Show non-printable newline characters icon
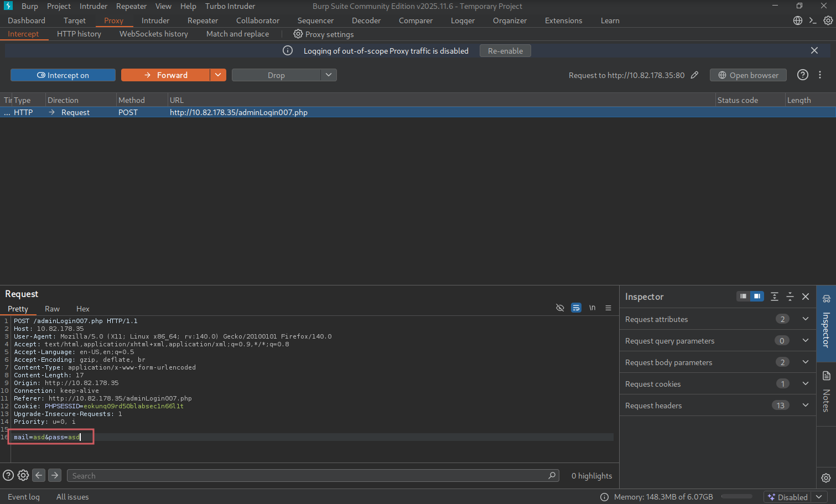The width and height of the screenshot is (836, 504). (592, 308)
